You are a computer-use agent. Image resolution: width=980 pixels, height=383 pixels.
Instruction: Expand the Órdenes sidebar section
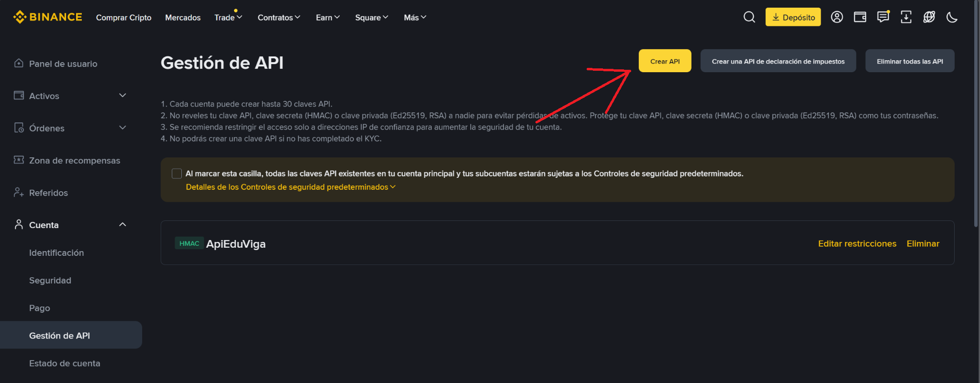click(122, 128)
